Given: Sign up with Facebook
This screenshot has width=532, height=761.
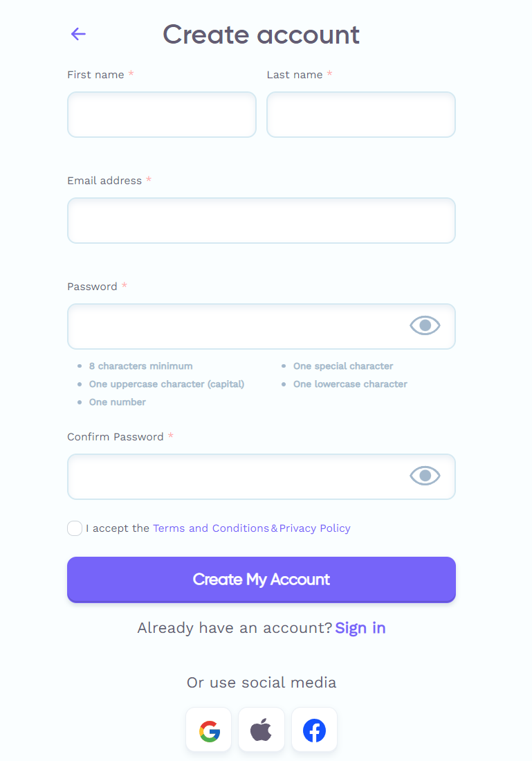Looking at the screenshot, I should point(314,729).
